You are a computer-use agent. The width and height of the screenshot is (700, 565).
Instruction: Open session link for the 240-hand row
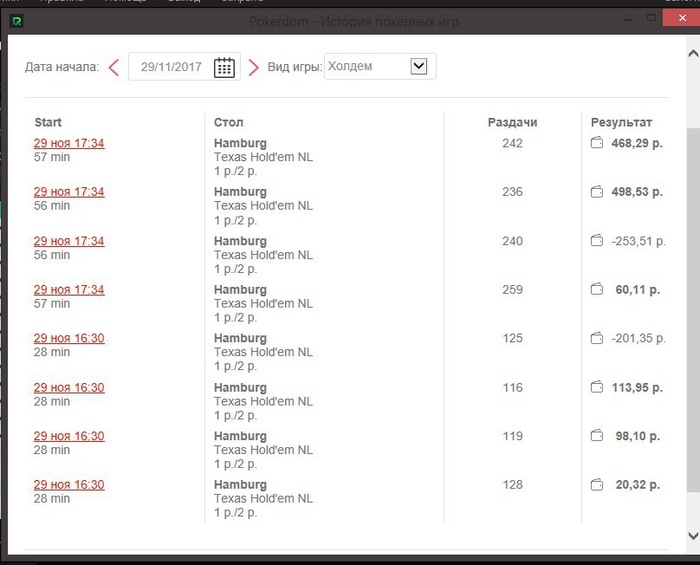pyautogui.click(x=69, y=241)
